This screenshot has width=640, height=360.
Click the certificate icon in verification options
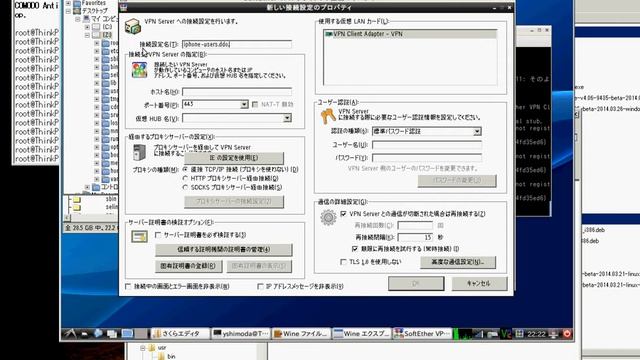139,236
